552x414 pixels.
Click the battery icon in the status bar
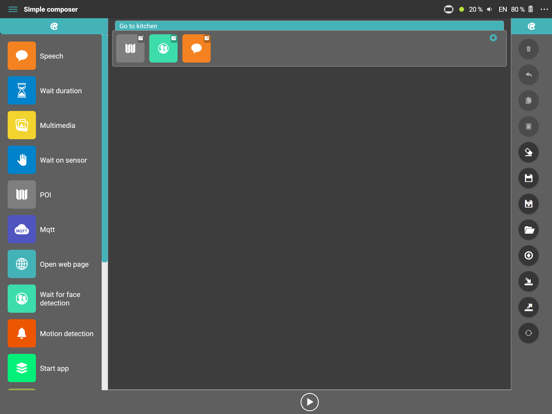531,9
